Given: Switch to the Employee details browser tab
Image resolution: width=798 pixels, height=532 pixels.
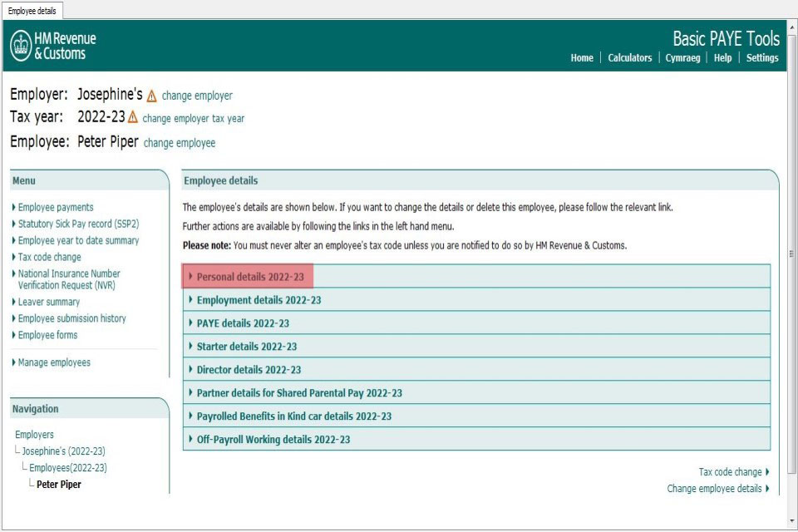Looking at the screenshot, I should [x=33, y=12].
